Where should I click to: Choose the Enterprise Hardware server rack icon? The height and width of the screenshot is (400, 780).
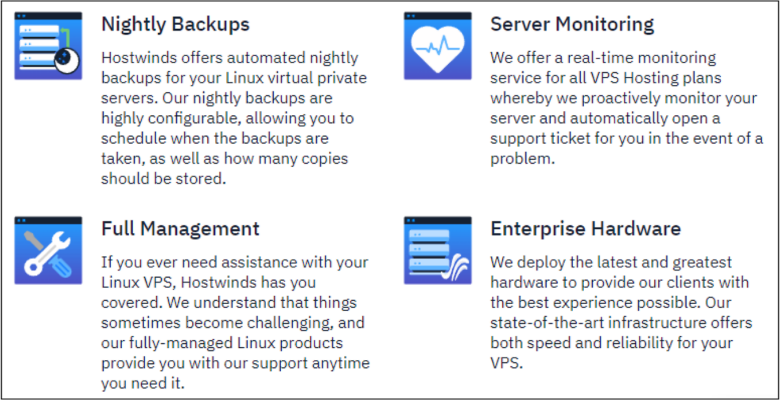[x=438, y=250]
